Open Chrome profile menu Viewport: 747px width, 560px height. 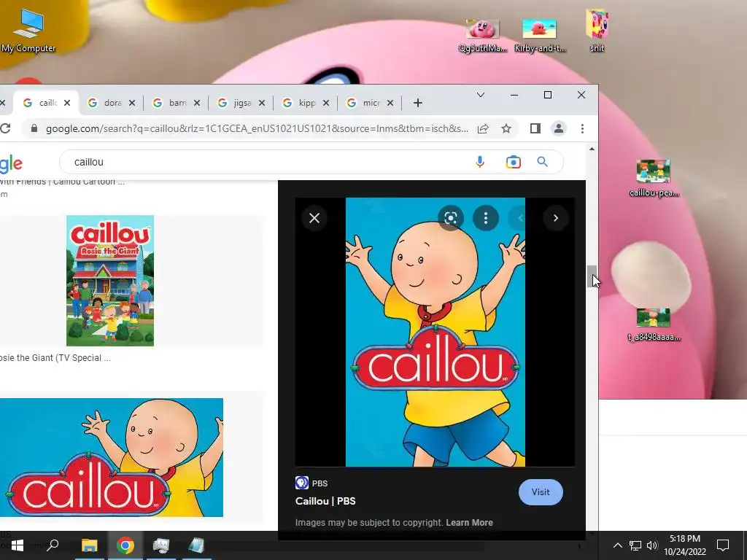558,128
